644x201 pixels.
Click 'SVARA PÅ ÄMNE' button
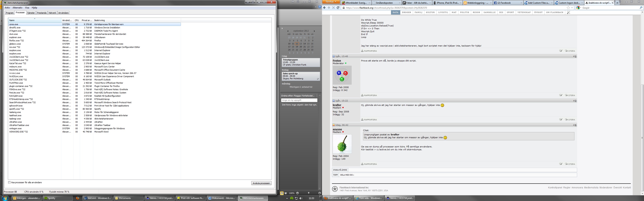(340, 170)
